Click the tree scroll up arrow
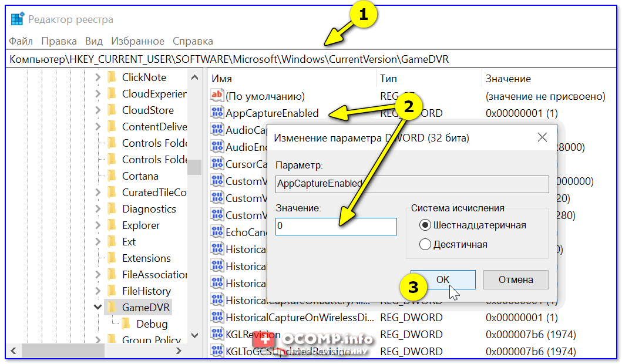Image resolution: width=622 pixels, height=364 pixels. click(194, 77)
